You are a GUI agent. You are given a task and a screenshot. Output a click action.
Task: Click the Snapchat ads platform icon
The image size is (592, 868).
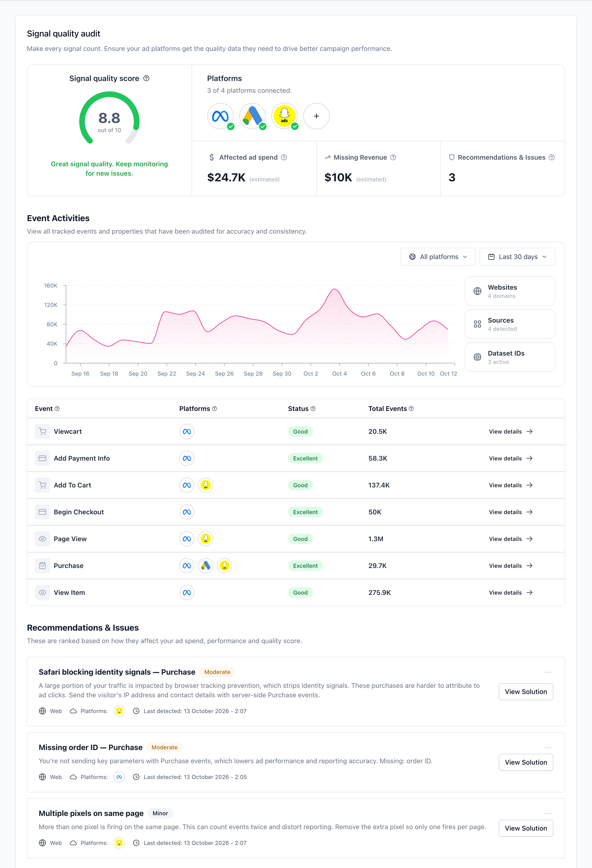284,116
